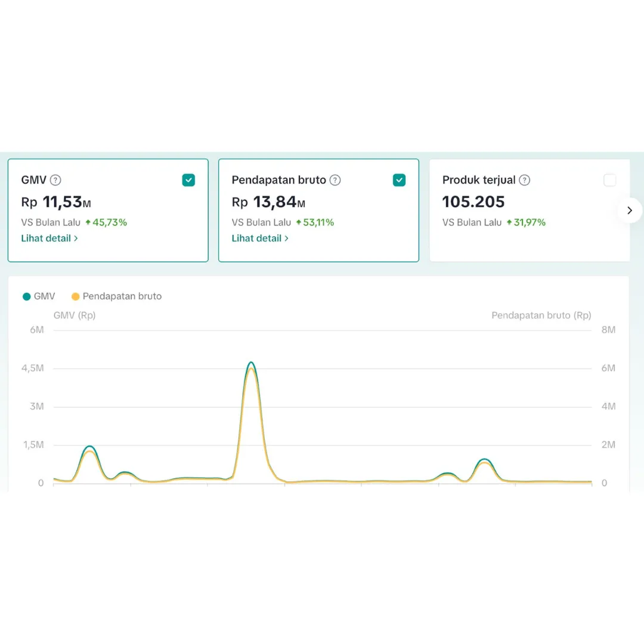Viewport: 644px width, 644px height.
Task: Open the GMV help question-mark icon
Action: click(55, 180)
